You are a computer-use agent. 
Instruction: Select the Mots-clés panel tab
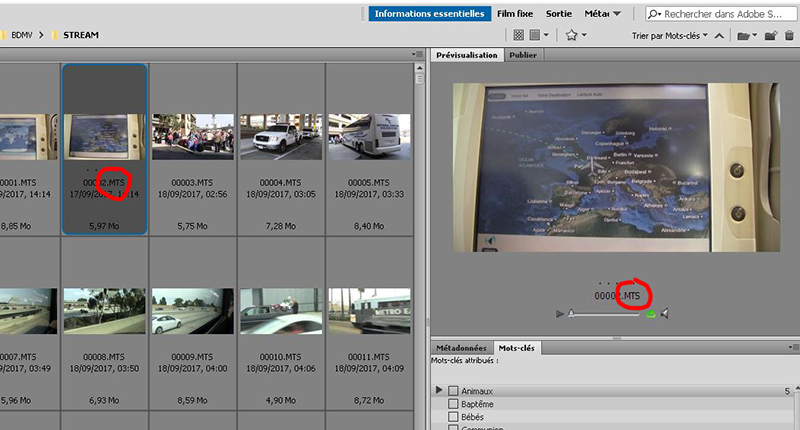(x=516, y=348)
